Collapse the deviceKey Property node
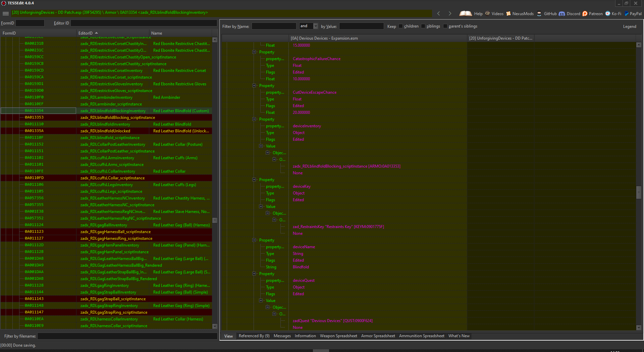Screen dimensions: 644x352 pyautogui.click(x=254, y=180)
